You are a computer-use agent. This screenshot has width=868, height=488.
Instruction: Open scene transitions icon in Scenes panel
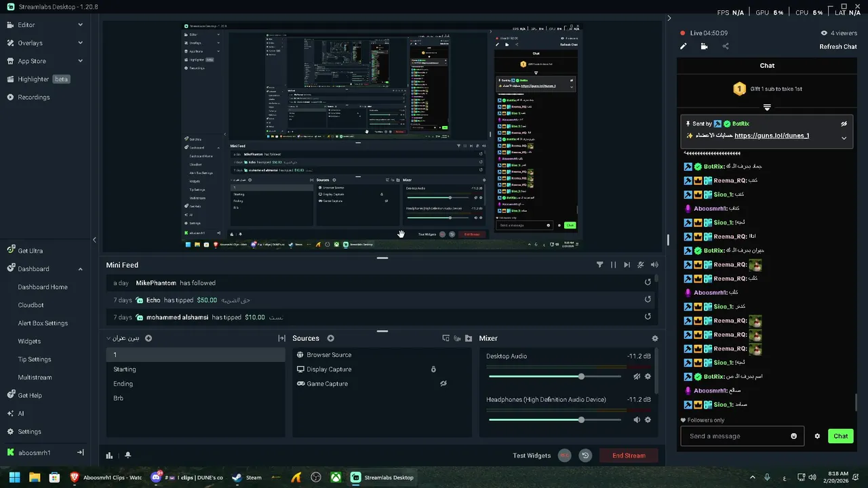click(281, 338)
